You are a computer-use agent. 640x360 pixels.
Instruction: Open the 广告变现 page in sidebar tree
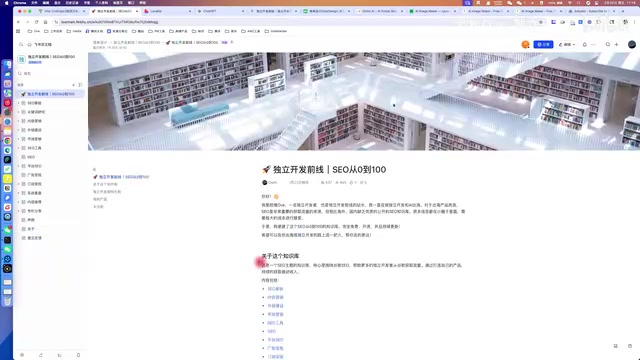[34, 175]
